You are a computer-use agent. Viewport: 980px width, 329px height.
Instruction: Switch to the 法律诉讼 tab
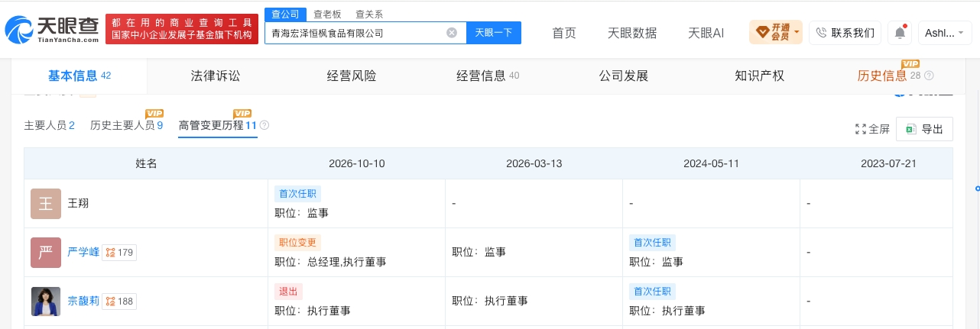[216, 76]
